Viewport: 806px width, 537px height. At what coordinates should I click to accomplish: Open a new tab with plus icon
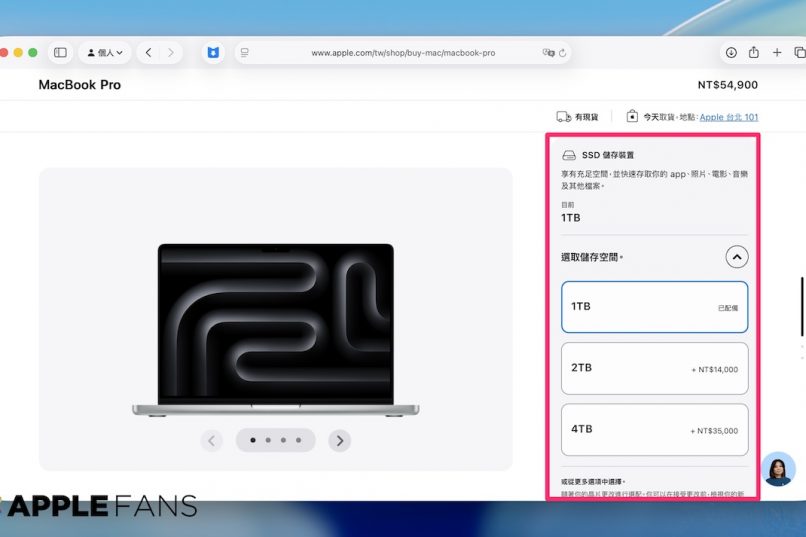click(x=777, y=53)
